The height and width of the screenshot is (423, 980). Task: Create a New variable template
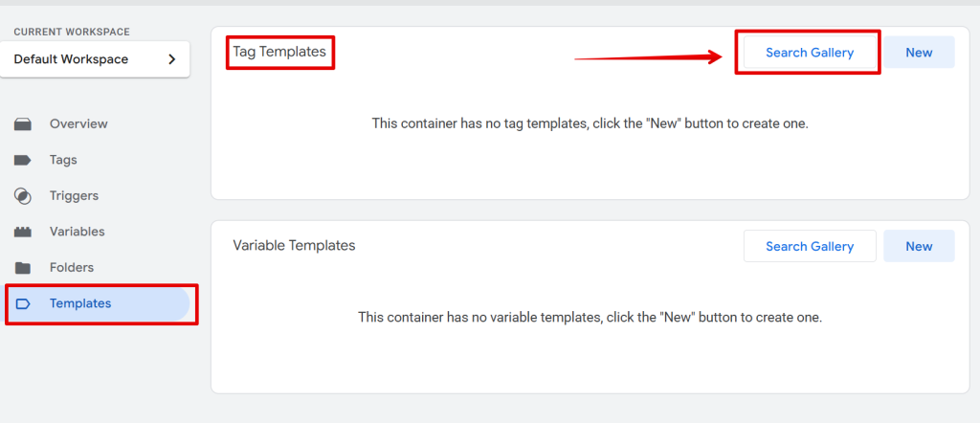pos(919,246)
